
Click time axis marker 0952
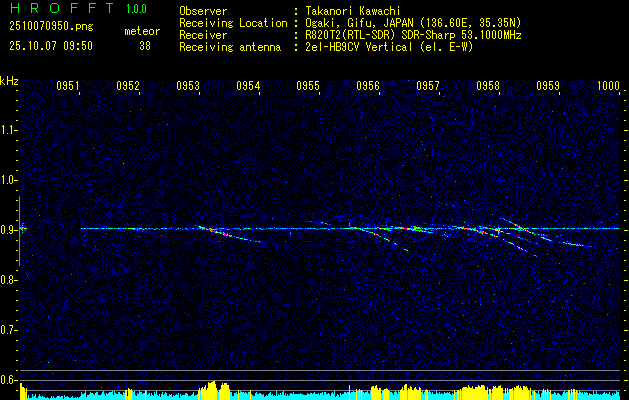coord(128,85)
